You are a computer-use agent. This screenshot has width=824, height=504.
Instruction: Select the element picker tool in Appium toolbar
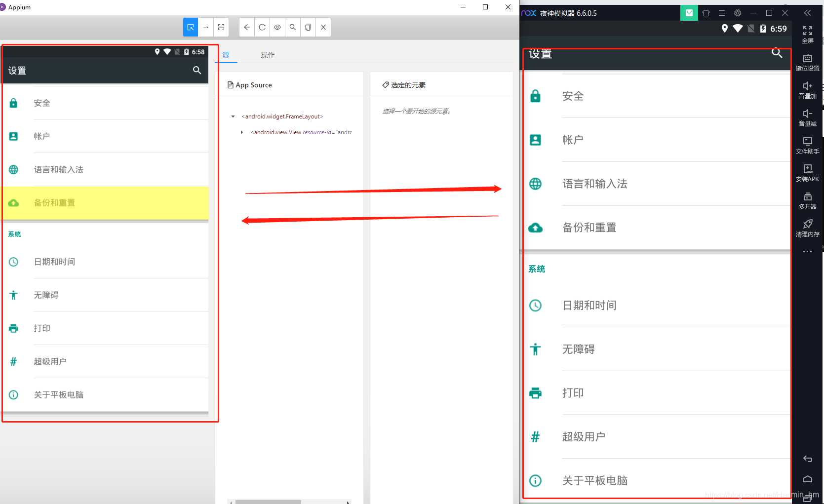pos(190,27)
